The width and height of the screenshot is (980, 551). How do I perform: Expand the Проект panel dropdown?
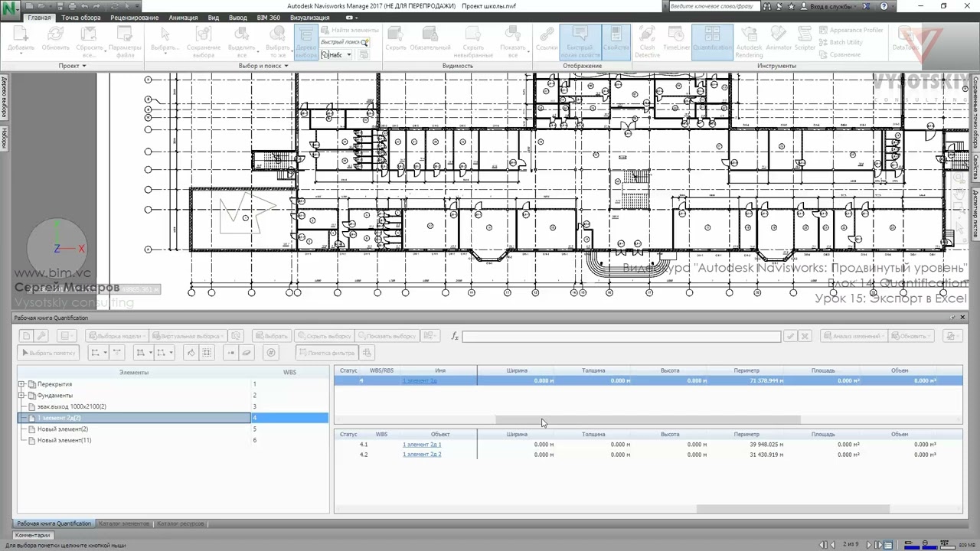[x=73, y=66]
